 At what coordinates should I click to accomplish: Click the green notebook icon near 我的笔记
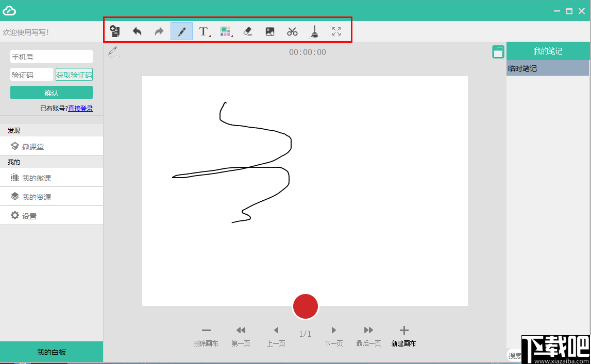point(498,52)
